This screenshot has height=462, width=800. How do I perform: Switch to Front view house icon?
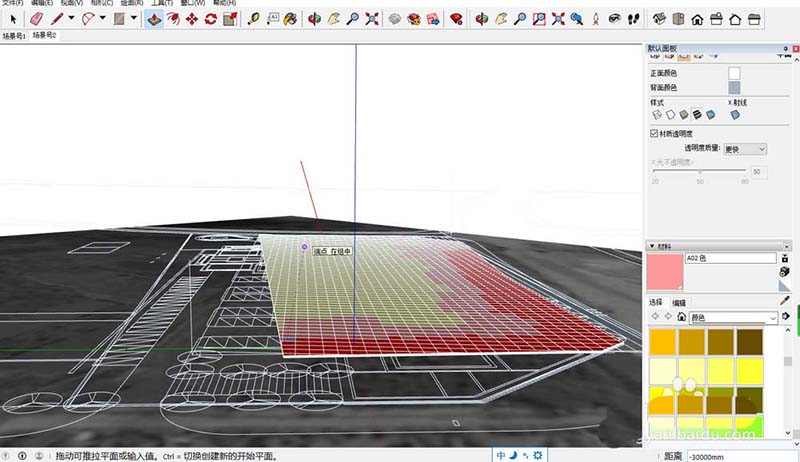[697, 19]
